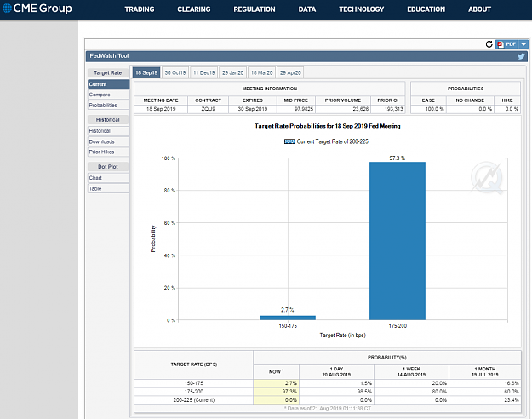532x419 pixels.
Task: Click the Twitter bird icon
Action: (x=521, y=56)
